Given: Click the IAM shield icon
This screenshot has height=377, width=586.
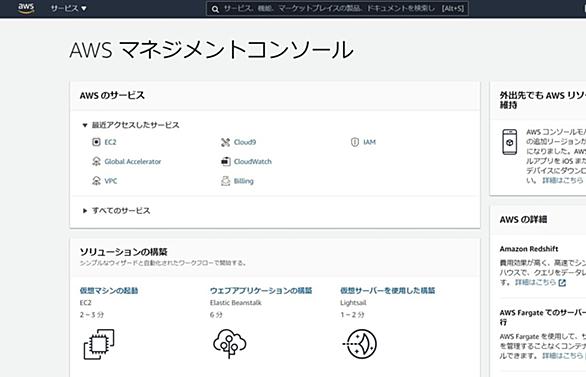Looking at the screenshot, I should (x=355, y=142).
